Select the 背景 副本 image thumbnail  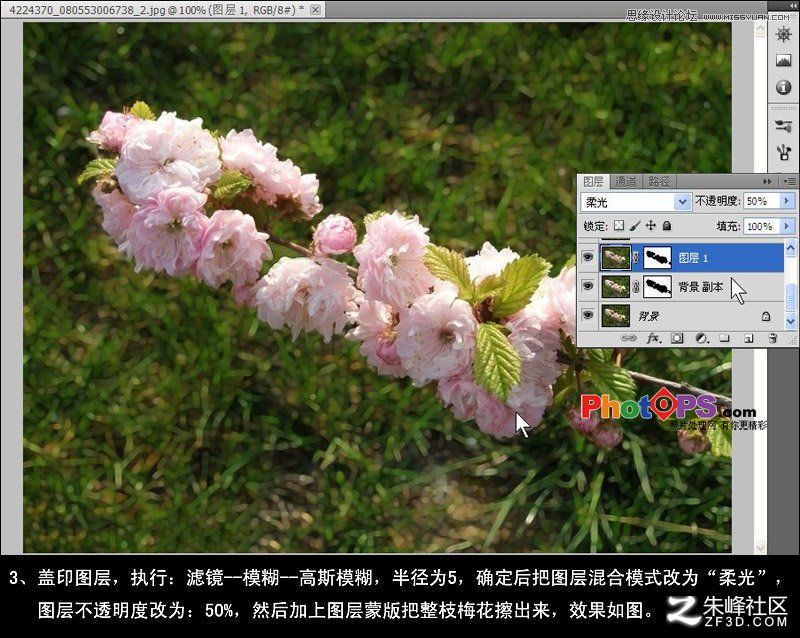pyautogui.click(x=616, y=287)
